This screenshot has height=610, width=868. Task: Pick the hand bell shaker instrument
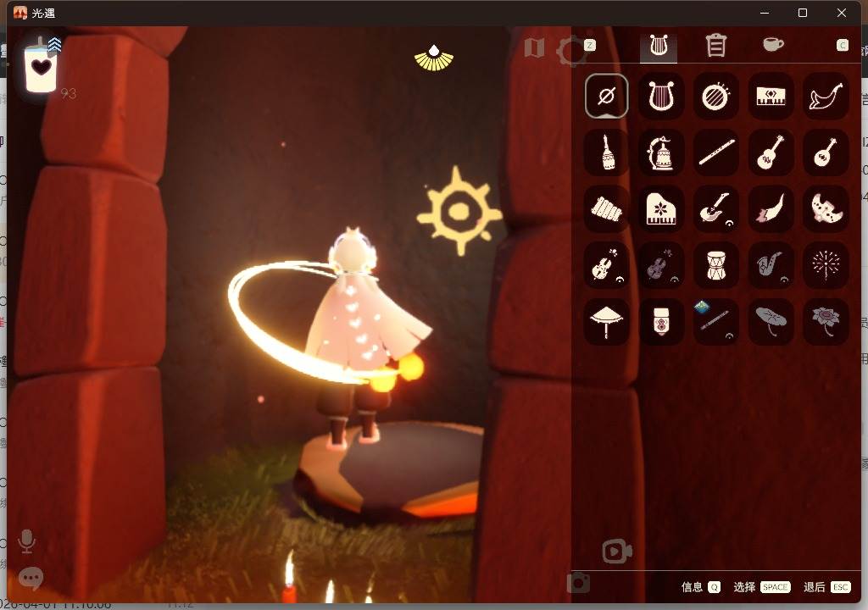click(606, 152)
